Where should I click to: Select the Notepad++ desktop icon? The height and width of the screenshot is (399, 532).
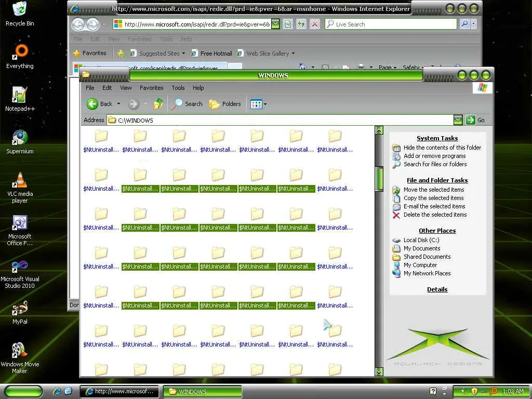20,99
